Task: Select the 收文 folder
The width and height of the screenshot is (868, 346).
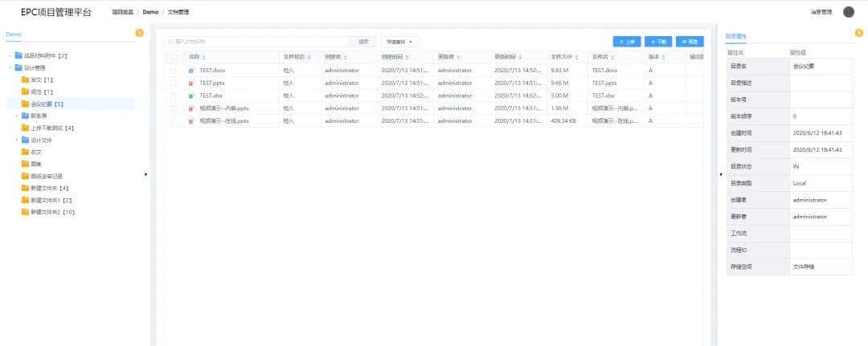Action: (36, 152)
